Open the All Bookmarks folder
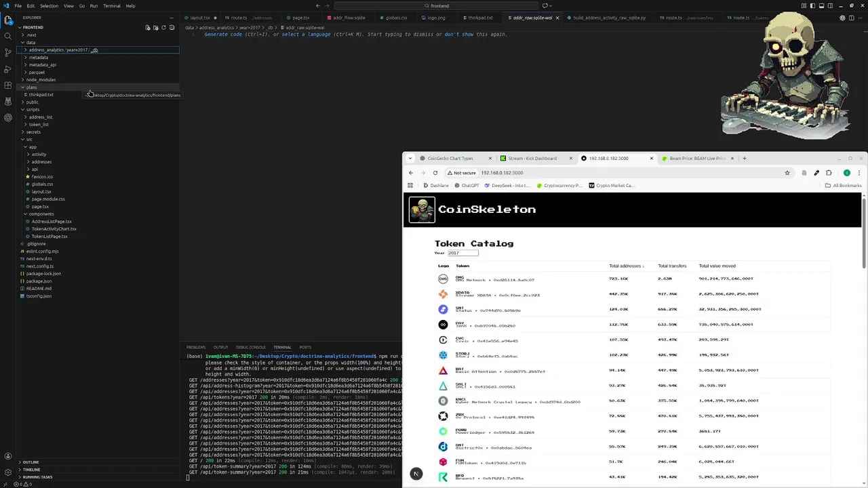Viewport: 868px width, 488px height. point(844,186)
